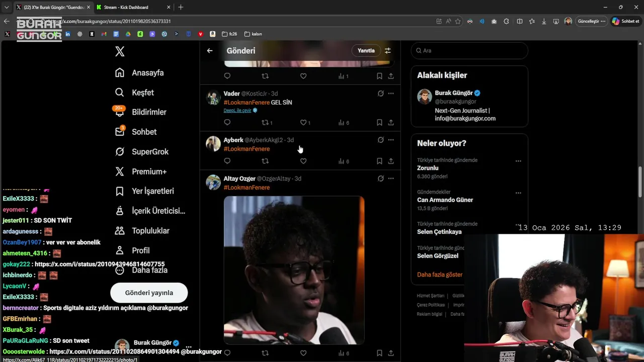Share Ayberk's post
Viewport: 644px width, 362px height.
[x=391, y=161]
